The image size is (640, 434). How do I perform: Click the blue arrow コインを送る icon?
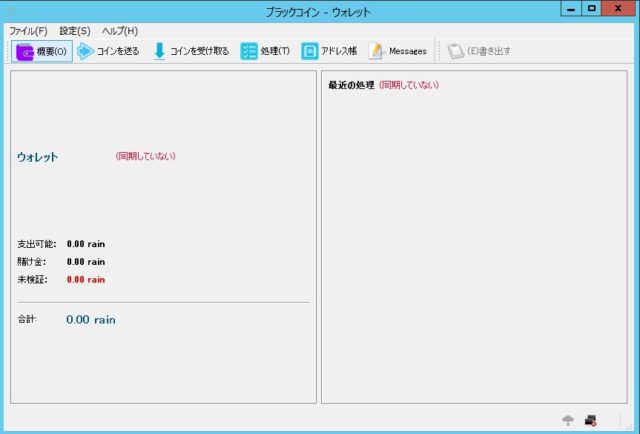pos(85,51)
